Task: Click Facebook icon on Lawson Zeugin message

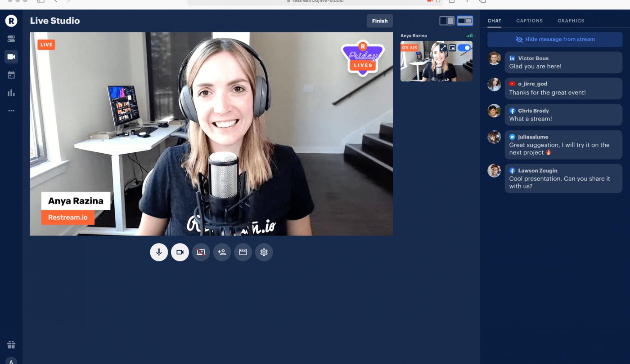Action: click(512, 171)
